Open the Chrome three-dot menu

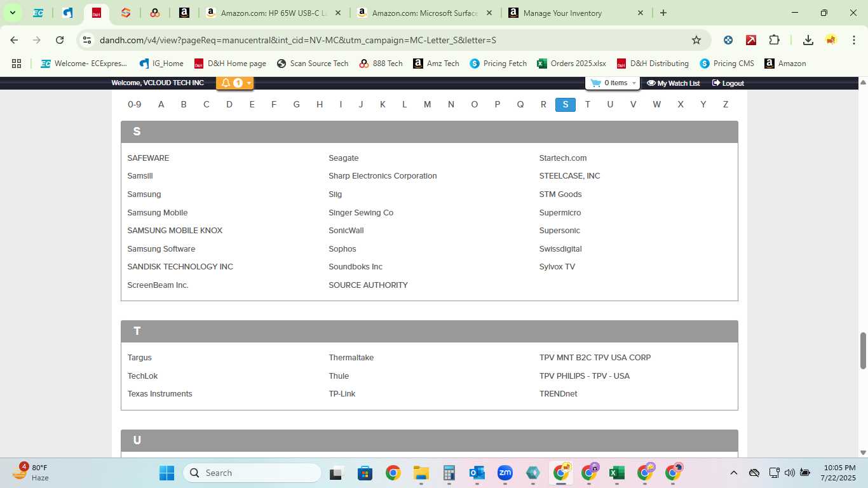tap(854, 40)
